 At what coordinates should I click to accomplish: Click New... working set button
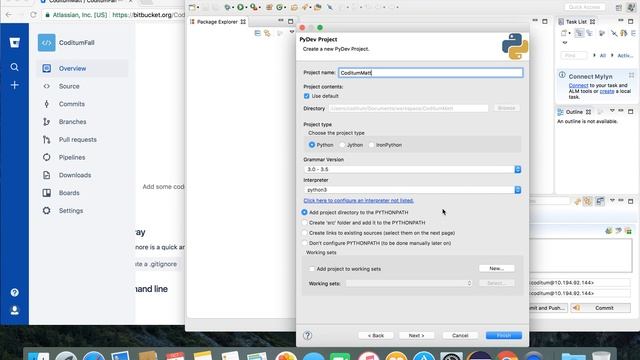point(496,269)
